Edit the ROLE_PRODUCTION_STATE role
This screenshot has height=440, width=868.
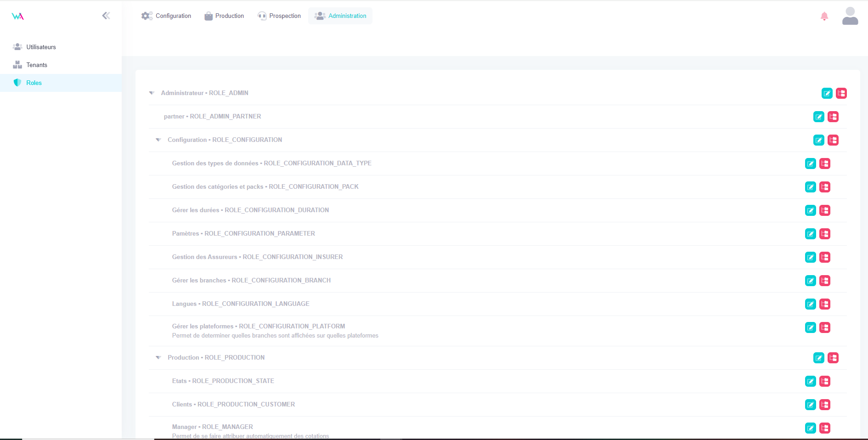coord(810,381)
